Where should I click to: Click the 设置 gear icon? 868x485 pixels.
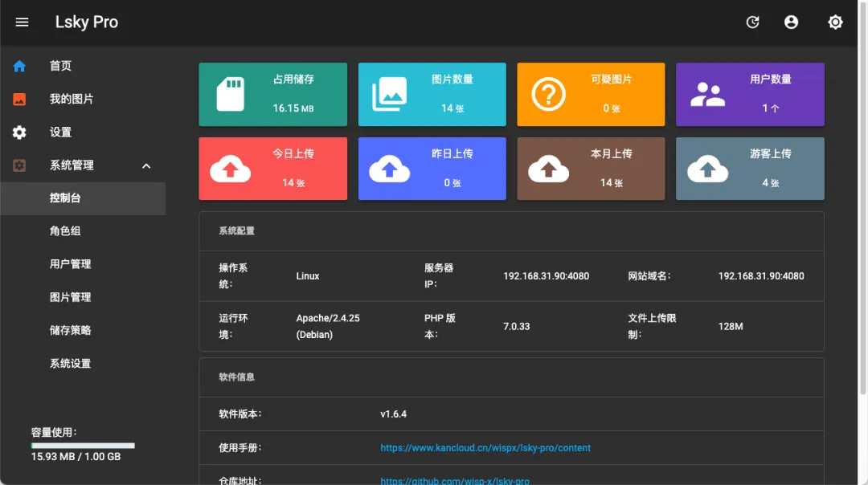pyautogui.click(x=19, y=132)
